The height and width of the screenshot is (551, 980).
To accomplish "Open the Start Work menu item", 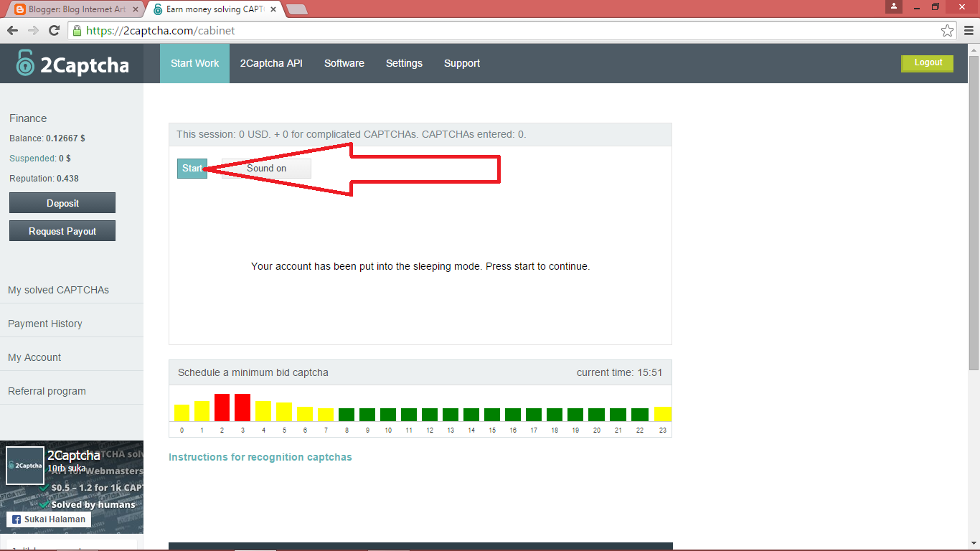I will click(x=194, y=63).
